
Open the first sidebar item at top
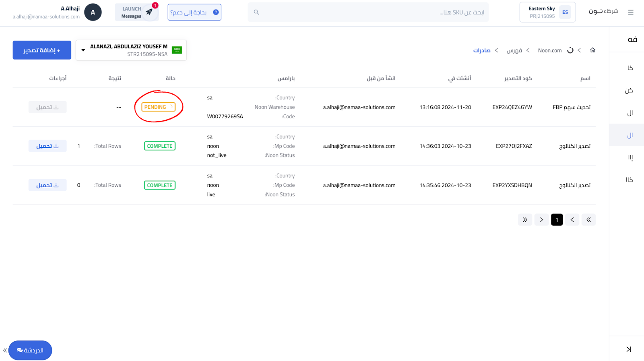632,39
